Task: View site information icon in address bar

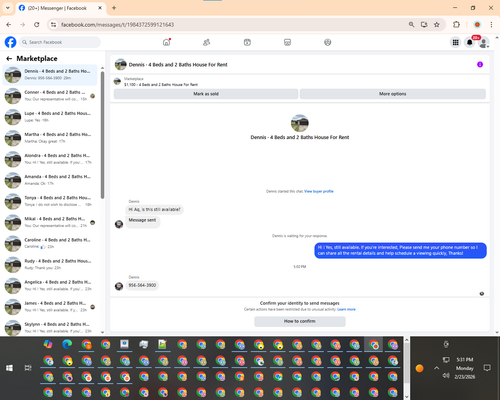Action: point(53,25)
